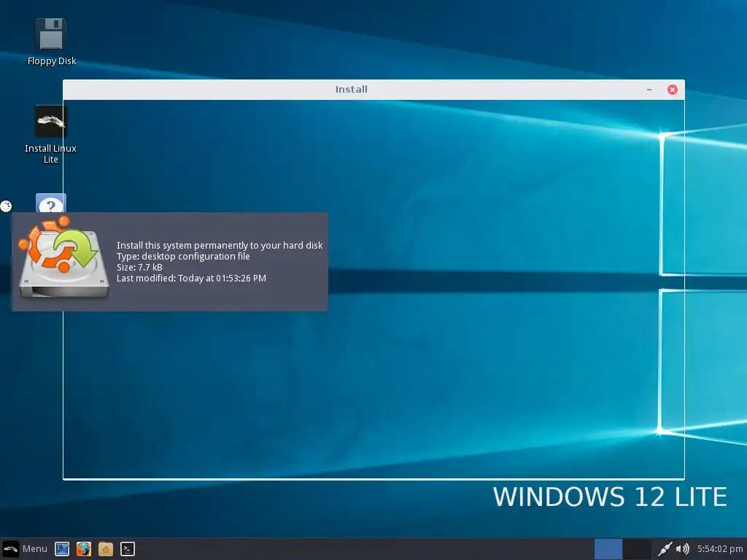Image resolution: width=747 pixels, height=560 pixels.
Task: Switch to second workspace in pager
Action: 637,549
